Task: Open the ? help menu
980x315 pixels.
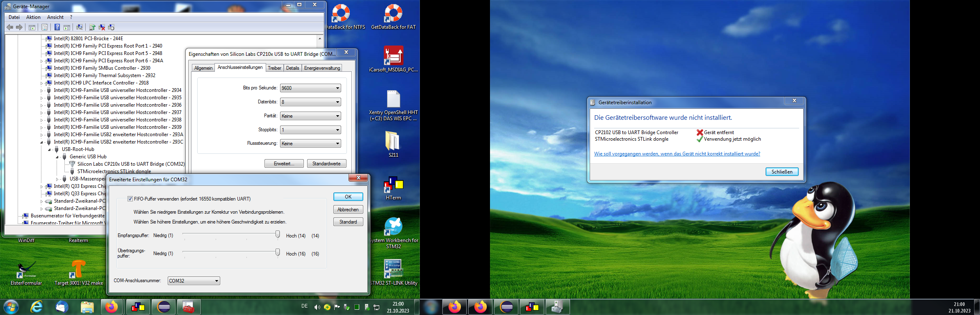Action: 71,17
